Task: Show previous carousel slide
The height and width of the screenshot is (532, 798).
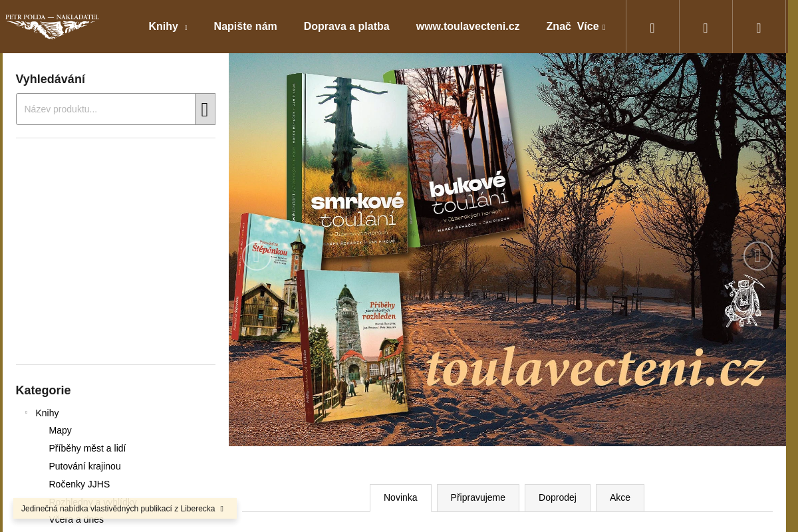Action: (257, 256)
